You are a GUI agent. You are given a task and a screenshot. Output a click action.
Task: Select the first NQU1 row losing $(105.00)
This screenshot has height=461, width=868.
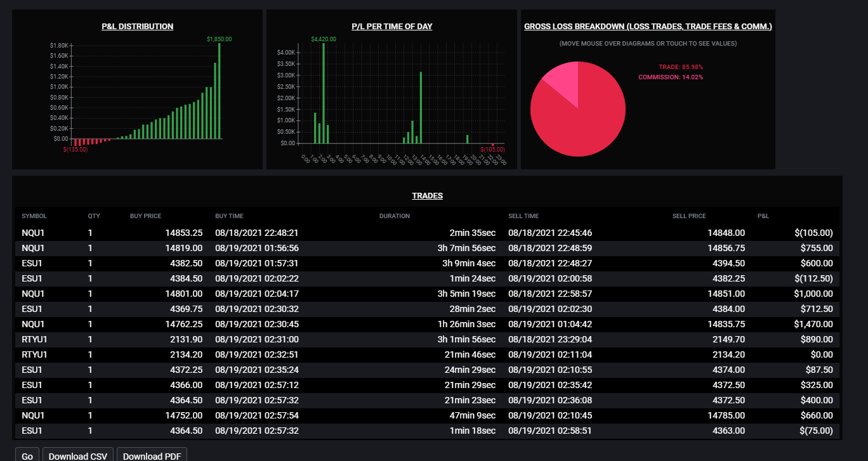[x=428, y=233]
